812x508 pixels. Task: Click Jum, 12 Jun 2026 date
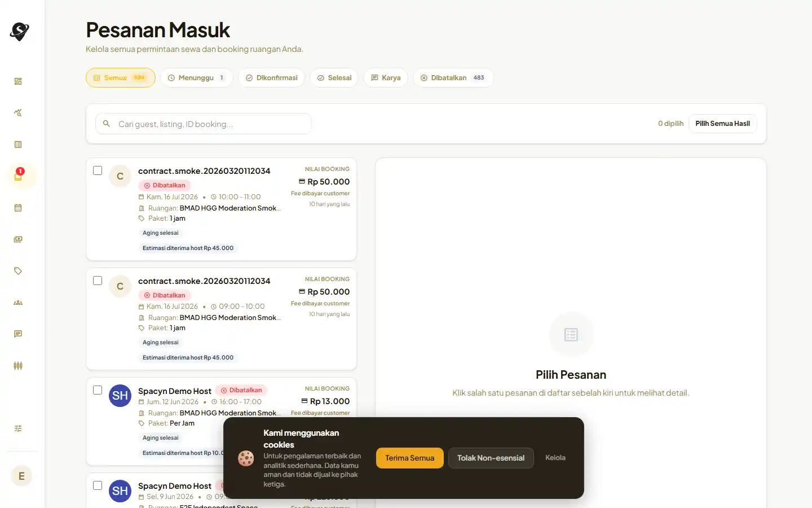coord(173,402)
